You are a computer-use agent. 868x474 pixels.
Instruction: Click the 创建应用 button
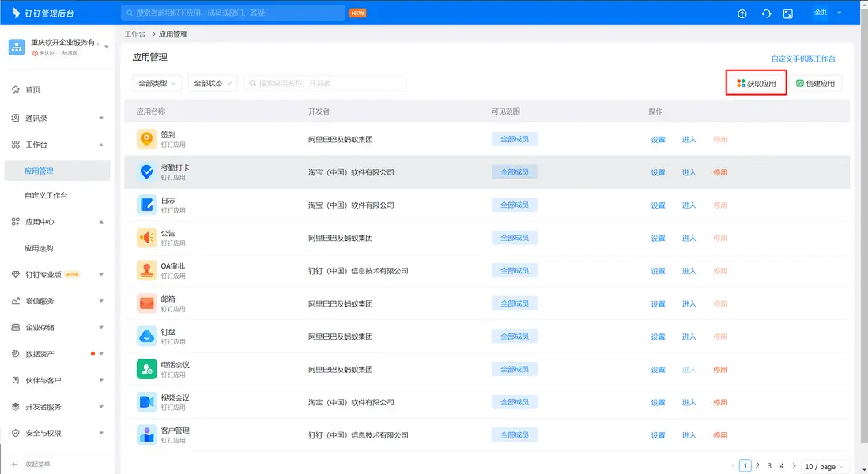point(815,84)
